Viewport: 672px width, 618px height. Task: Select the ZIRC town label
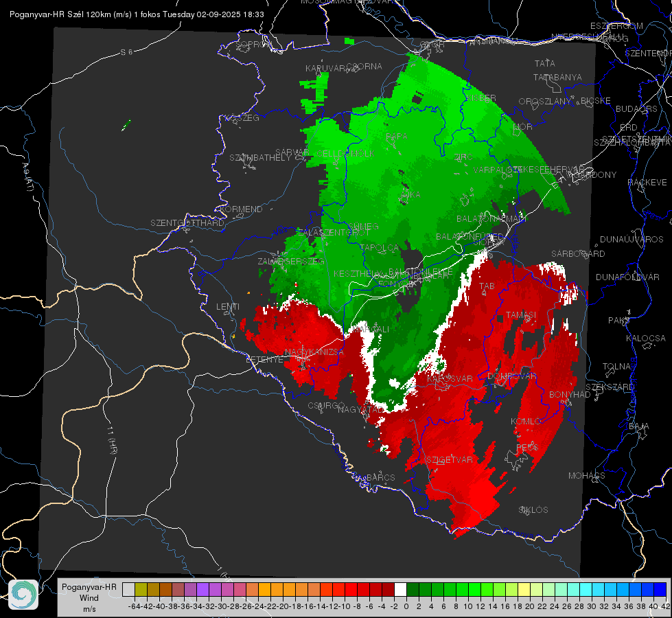coord(463,157)
